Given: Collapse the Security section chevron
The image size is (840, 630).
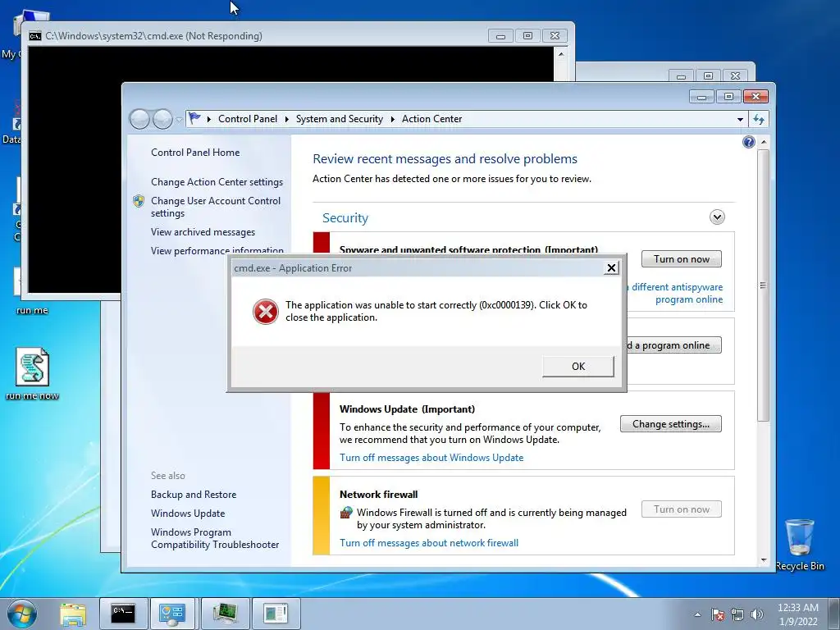Looking at the screenshot, I should pyautogui.click(x=717, y=217).
